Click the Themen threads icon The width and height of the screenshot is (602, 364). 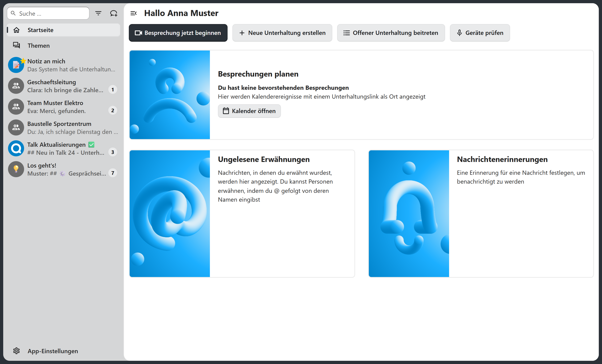pos(16,46)
